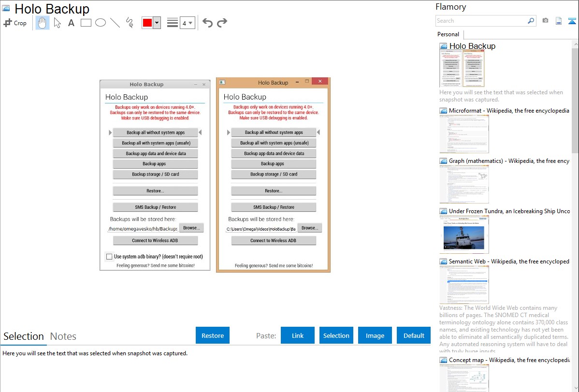This screenshot has height=392, width=579.
Task: Undo the last annotation
Action: click(207, 23)
